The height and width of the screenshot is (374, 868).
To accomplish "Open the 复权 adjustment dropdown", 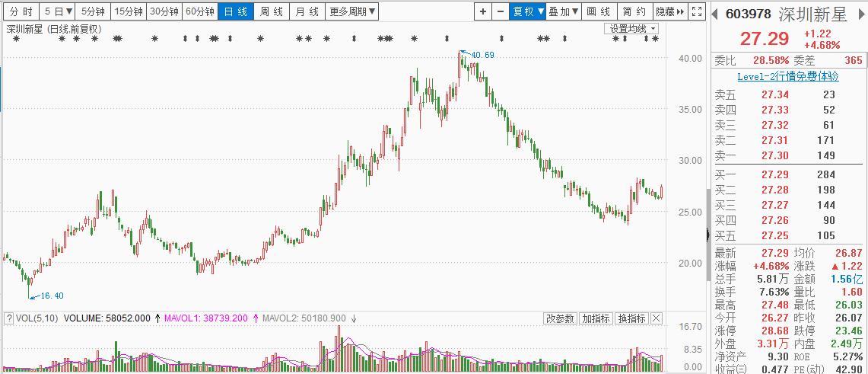I will [x=528, y=11].
